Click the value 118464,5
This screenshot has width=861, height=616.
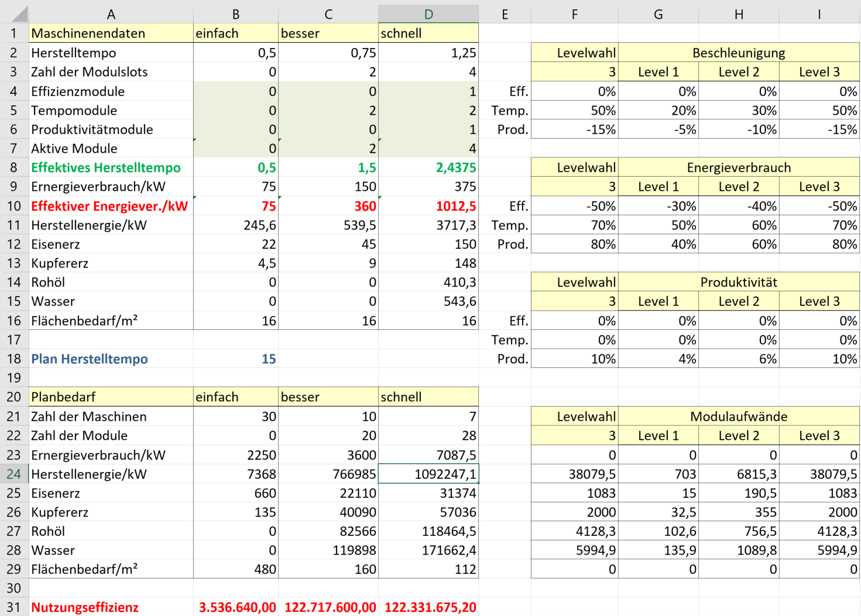tap(428, 531)
